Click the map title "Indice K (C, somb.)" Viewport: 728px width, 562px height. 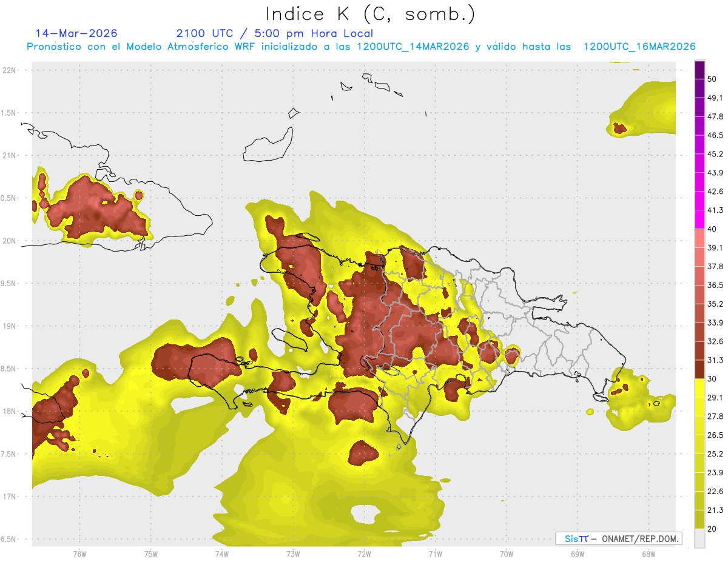point(370,13)
